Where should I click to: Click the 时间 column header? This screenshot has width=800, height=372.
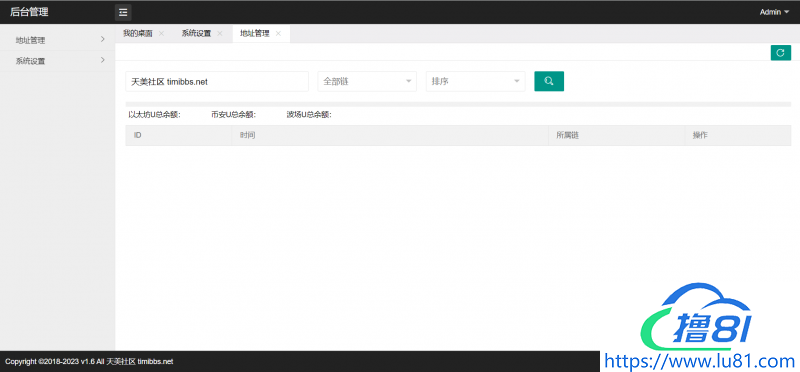pos(390,136)
